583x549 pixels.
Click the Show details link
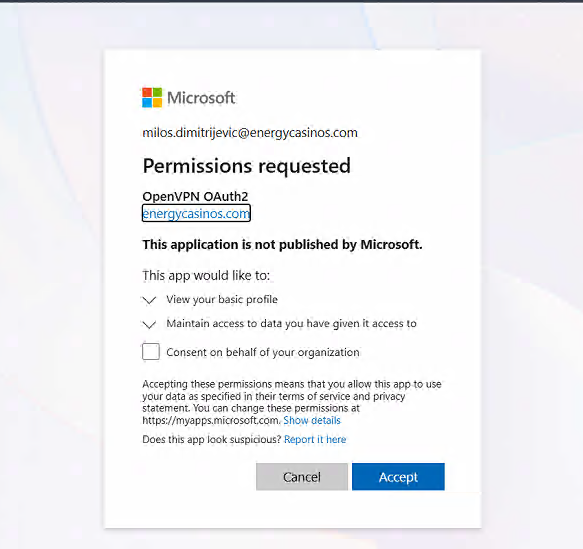[312, 420]
